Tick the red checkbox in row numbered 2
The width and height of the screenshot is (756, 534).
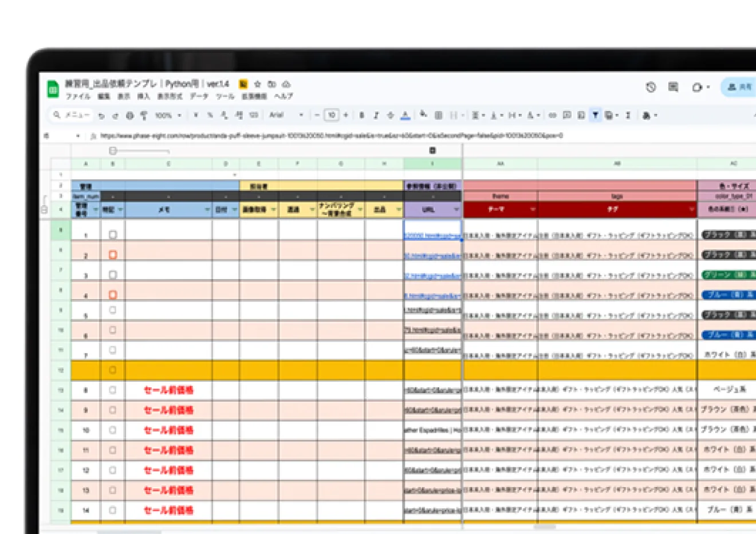113,254
